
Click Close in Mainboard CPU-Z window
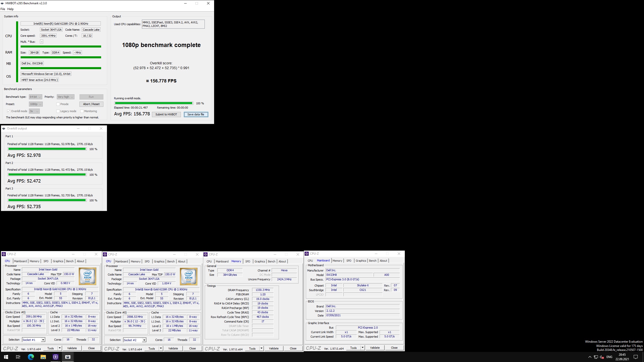[394, 348]
